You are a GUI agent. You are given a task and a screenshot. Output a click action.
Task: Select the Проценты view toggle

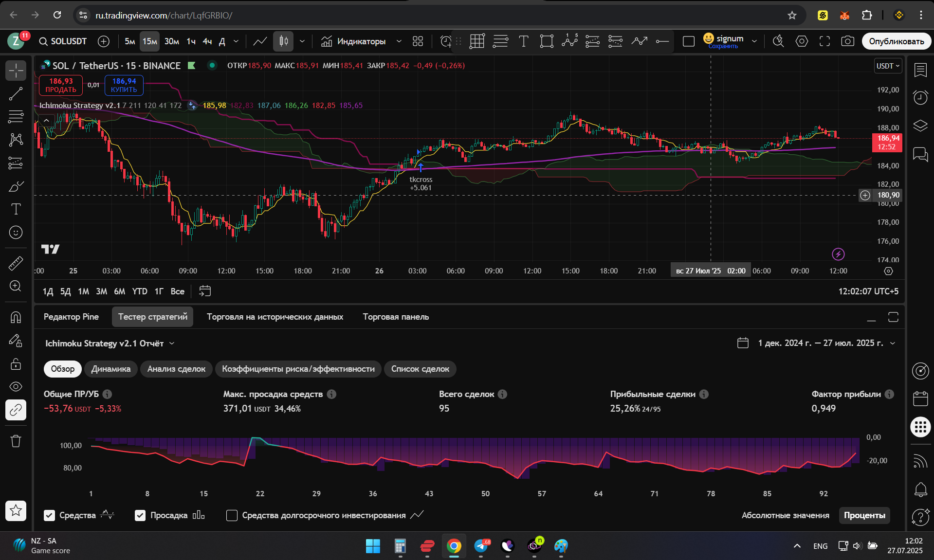coord(864,515)
